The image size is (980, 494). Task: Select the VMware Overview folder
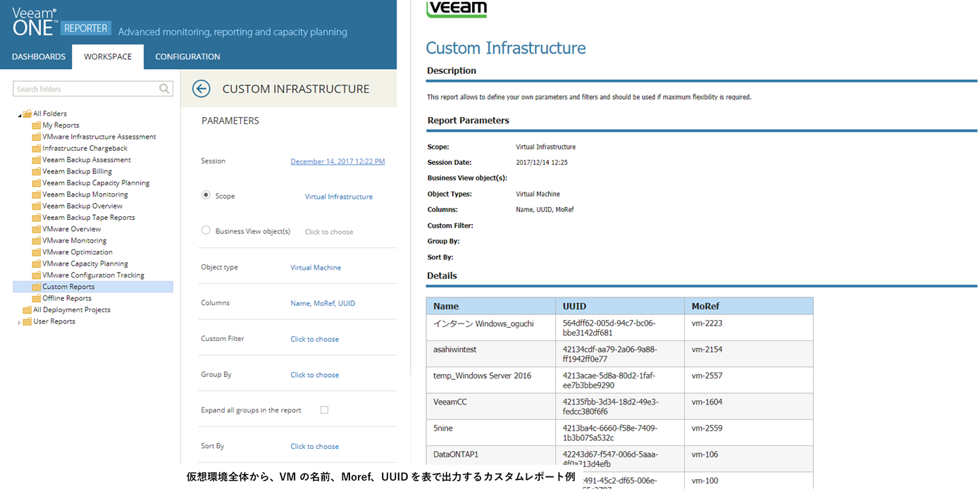71,229
